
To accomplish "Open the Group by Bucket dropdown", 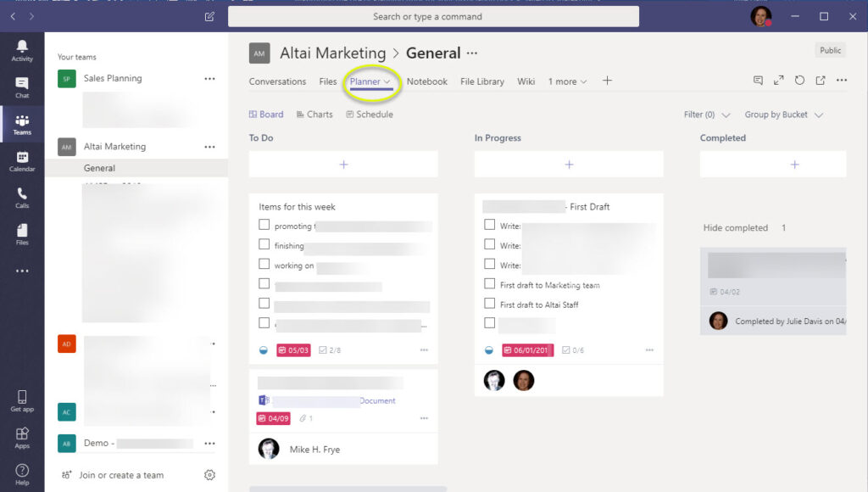I will 783,115.
